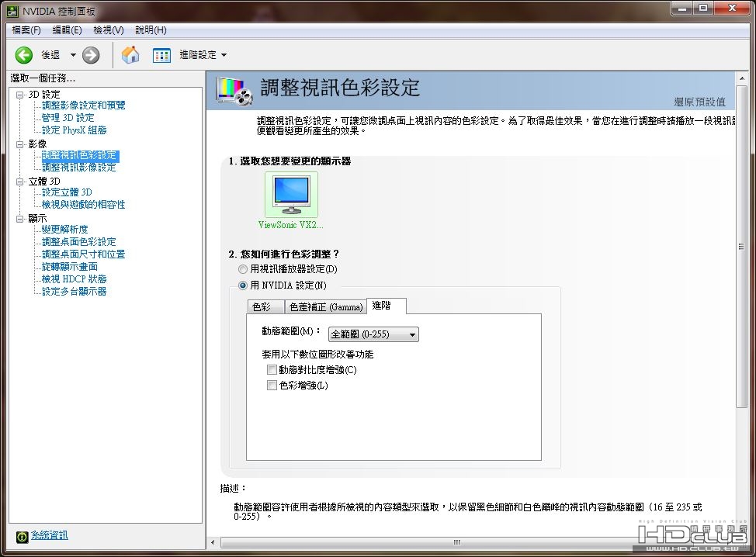Image resolution: width=756 pixels, height=557 pixels.
Task: Open the 檔案(F) menu
Action: pyautogui.click(x=26, y=30)
